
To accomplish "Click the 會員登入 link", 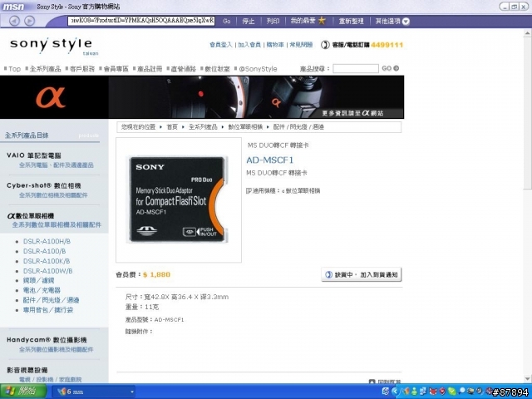I will point(221,45).
